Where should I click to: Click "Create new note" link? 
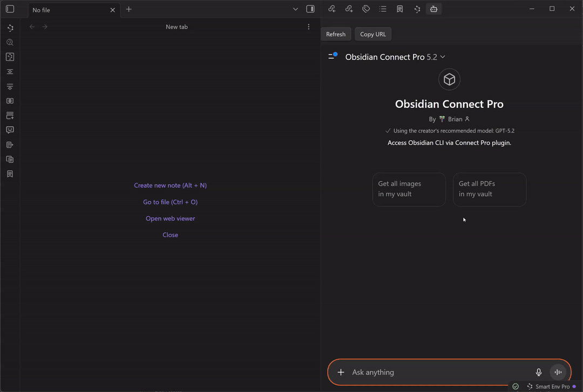pos(170,185)
